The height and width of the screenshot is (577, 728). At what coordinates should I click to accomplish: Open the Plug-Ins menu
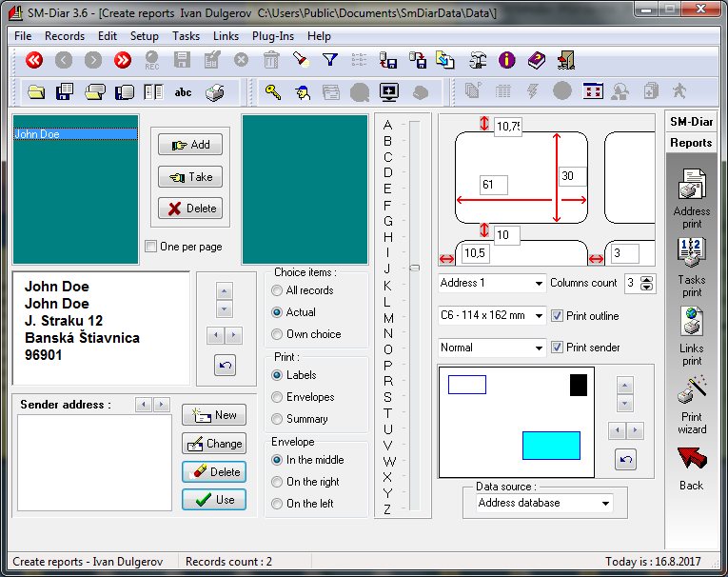tap(273, 36)
